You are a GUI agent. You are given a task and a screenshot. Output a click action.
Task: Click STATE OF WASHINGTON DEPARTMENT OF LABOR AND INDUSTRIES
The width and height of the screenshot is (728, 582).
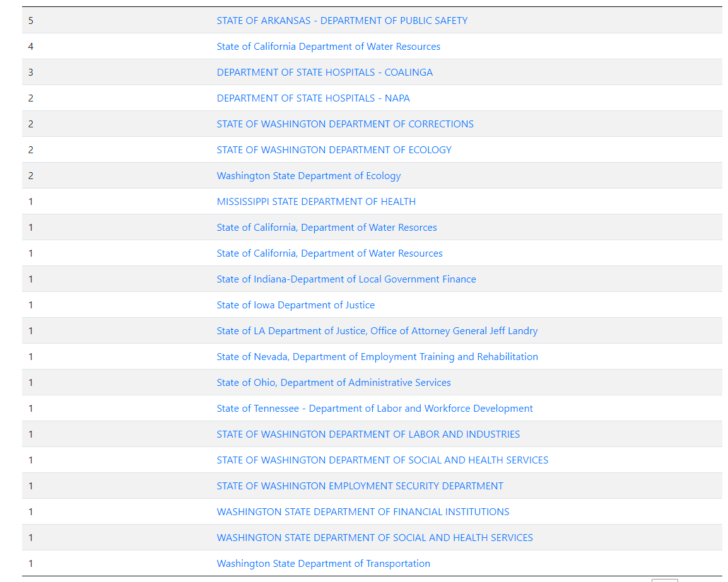click(x=368, y=434)
